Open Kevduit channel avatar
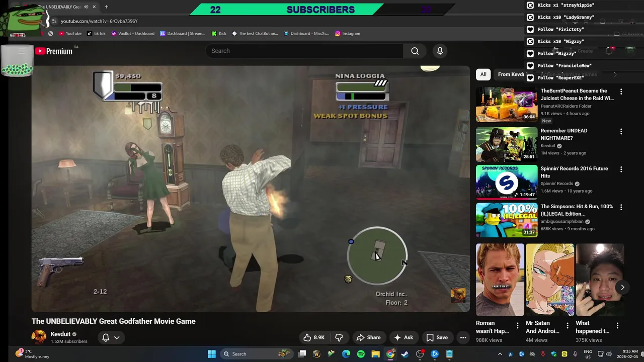This screenshot has height=362, width=644. [x=39, y=337]
